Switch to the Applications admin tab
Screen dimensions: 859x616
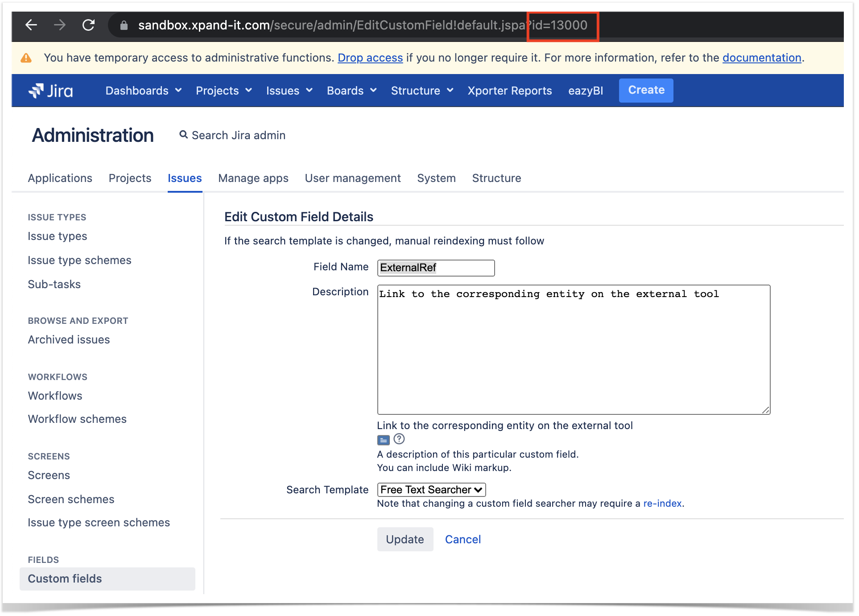point(60,178)
